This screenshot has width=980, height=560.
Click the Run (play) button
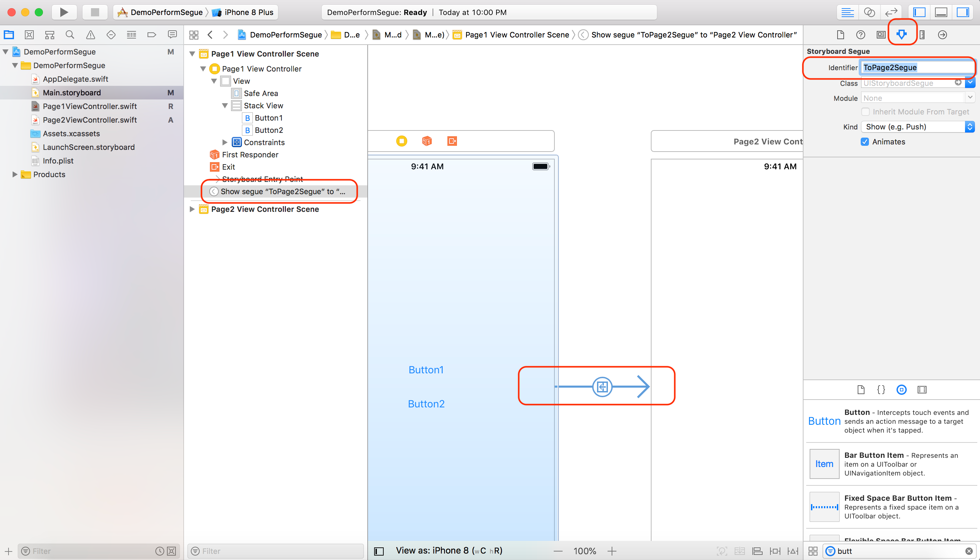(x=64, y=12)
